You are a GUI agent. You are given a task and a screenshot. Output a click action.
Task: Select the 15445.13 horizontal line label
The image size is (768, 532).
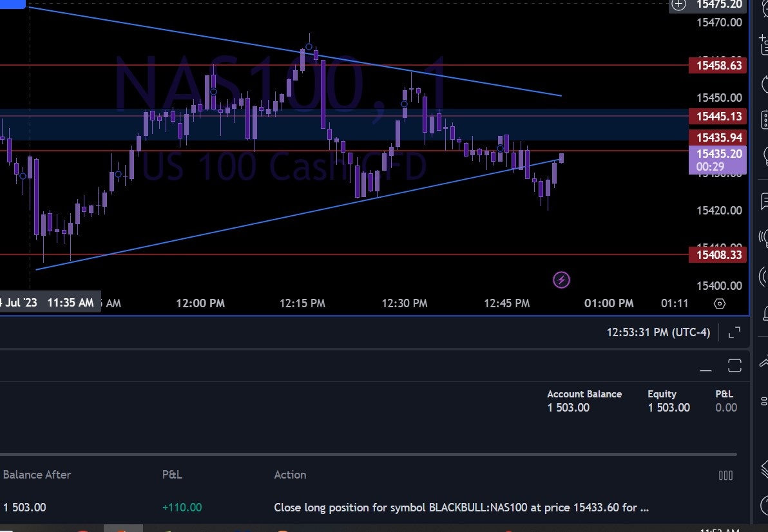[x=718, y=116]
